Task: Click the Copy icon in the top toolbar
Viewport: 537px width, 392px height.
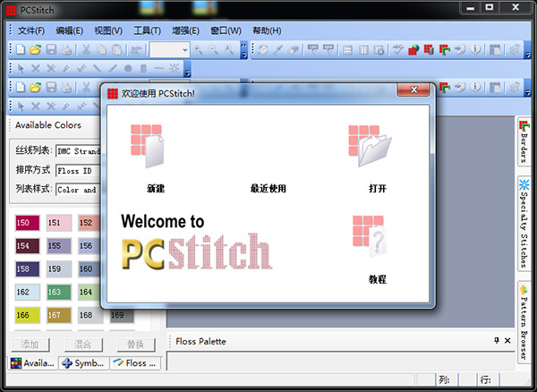Action: click(x=102, y=50)
